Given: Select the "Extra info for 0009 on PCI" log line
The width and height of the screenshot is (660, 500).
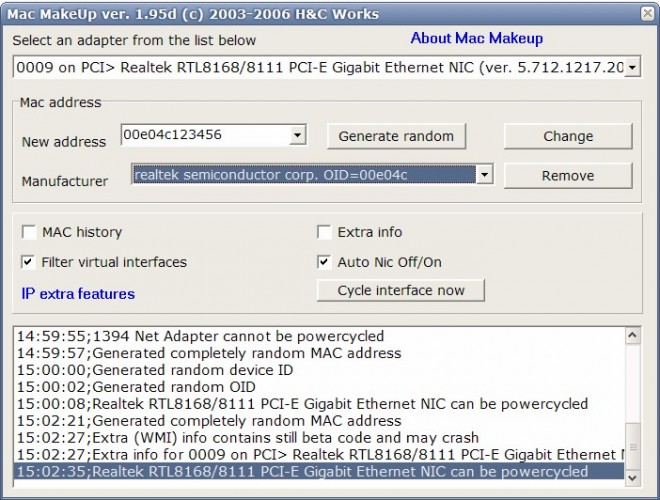Looking at the screenshot, I should point(319,455).
